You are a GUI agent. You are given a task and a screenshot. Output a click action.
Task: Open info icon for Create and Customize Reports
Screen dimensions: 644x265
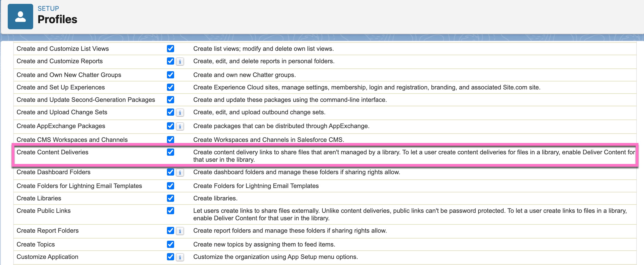[x=180, y=62]
